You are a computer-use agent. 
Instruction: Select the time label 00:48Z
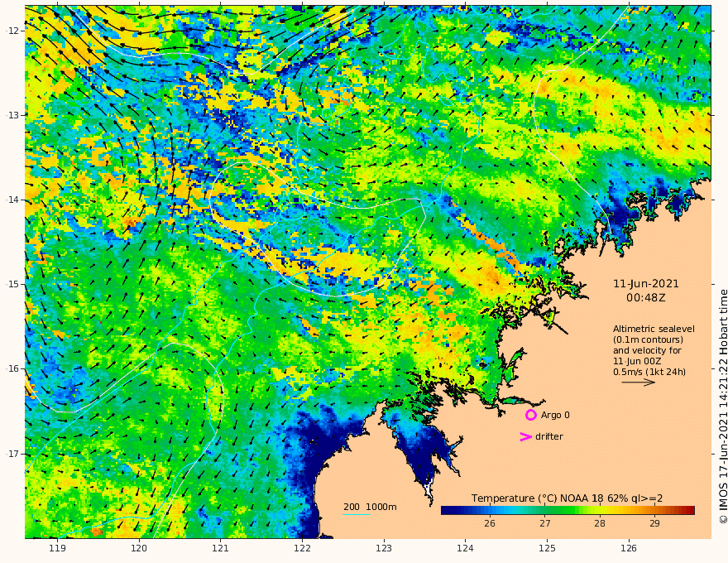pos(646,298)
